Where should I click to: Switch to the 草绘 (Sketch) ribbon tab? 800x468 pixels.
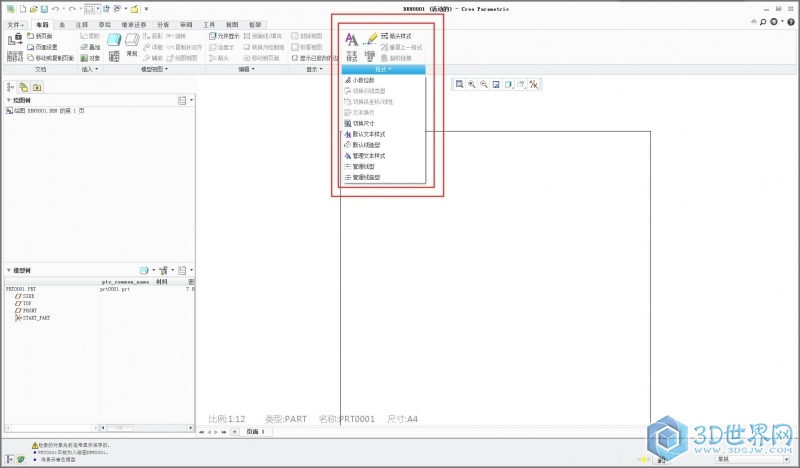coord(105,24)
